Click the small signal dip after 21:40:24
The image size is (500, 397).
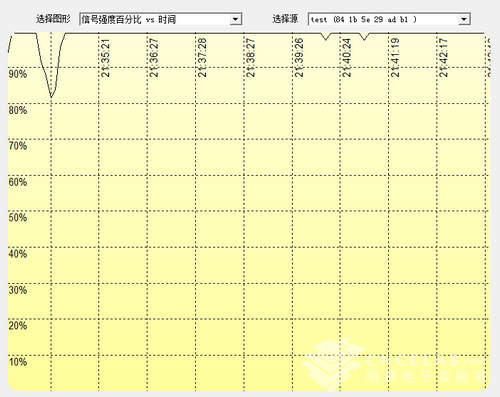click(x=364, y=37)
